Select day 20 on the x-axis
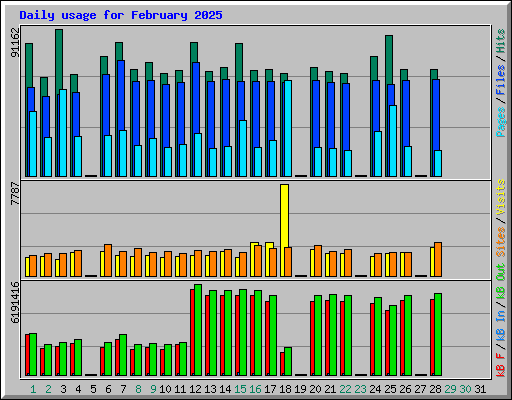The height and width of the screenshot is (400, 512). click(x=315, y=389)
